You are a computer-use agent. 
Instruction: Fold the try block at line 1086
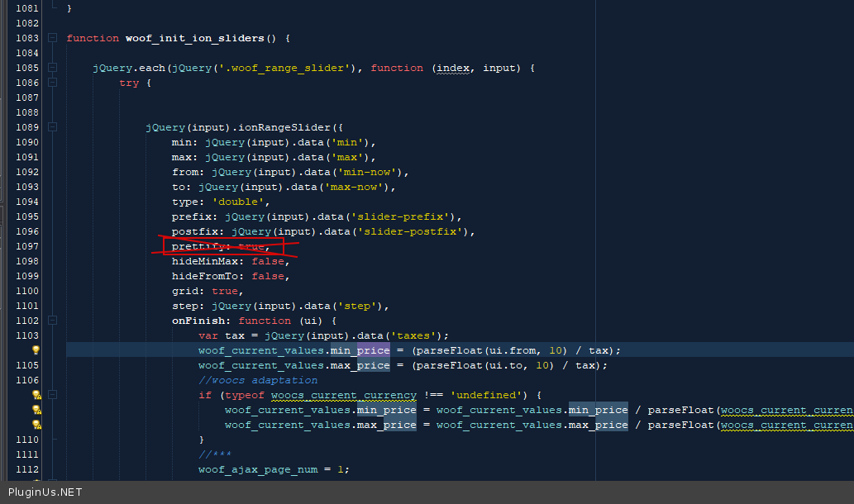click(x=53, y=83)
